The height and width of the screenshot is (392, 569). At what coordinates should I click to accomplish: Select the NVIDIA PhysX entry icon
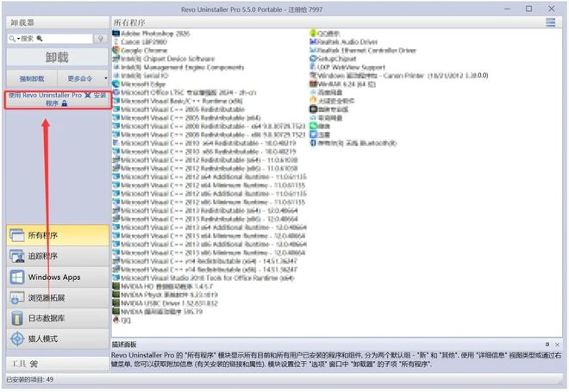point(116,295)
